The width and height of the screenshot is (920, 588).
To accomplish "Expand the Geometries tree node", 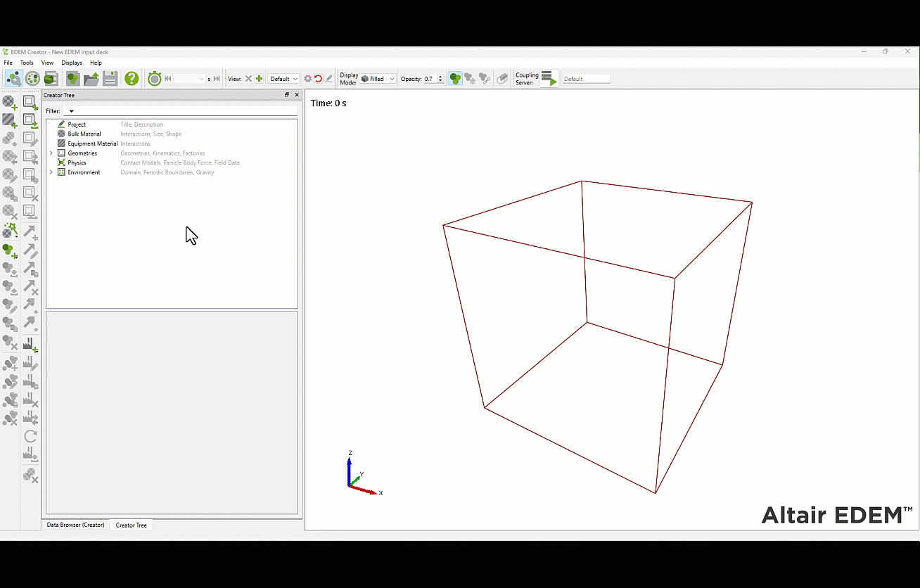I will 51,153.
